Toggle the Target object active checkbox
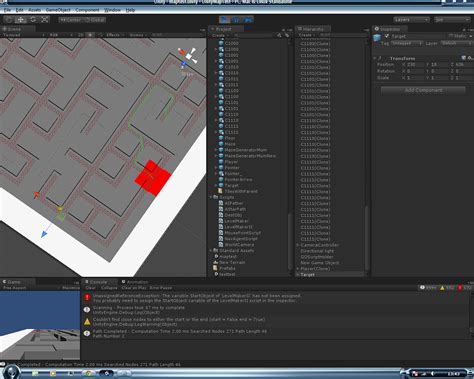The height and width of the screenshot is (379, 474). click(x=387, y=36)
